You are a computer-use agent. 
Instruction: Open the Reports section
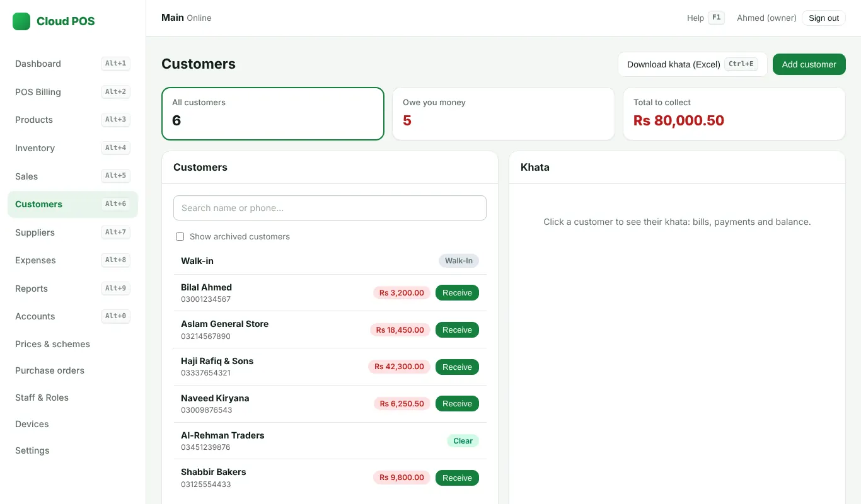click(72, 289)
